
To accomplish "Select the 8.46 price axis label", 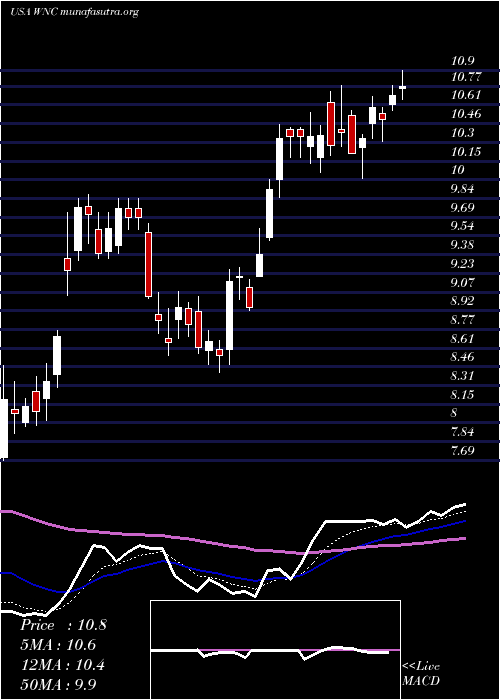I will coord(462,357).
